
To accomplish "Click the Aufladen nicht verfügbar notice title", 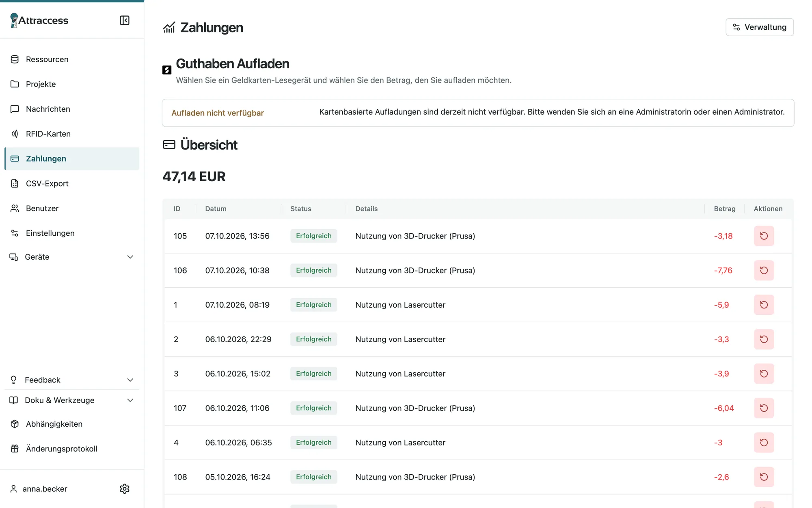I will [217, 113].
